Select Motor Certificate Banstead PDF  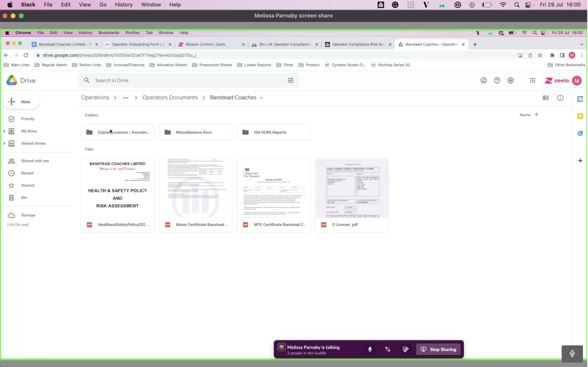196,195
